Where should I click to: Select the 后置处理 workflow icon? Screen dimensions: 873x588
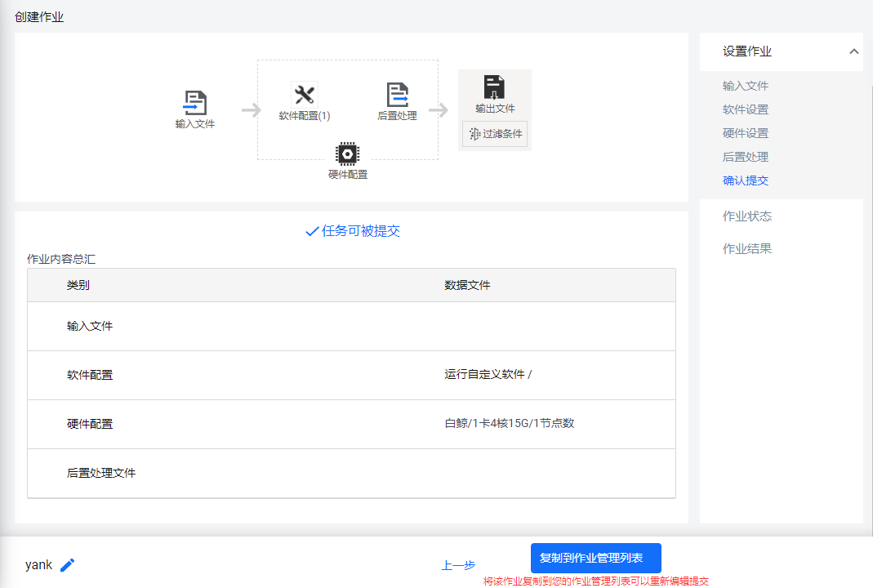click(398, 95)
